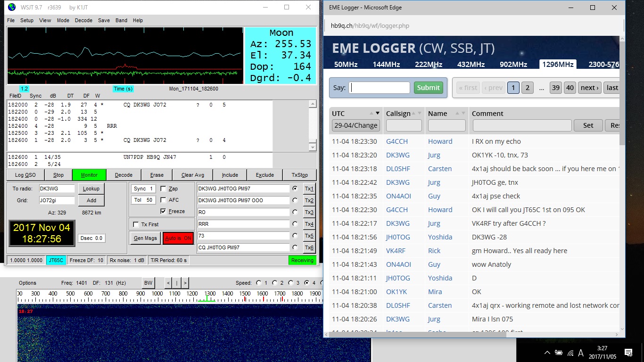Click the IME input mode 'A' indicator
Viewport: 644px width, 362px height.
tap(581, 353)
